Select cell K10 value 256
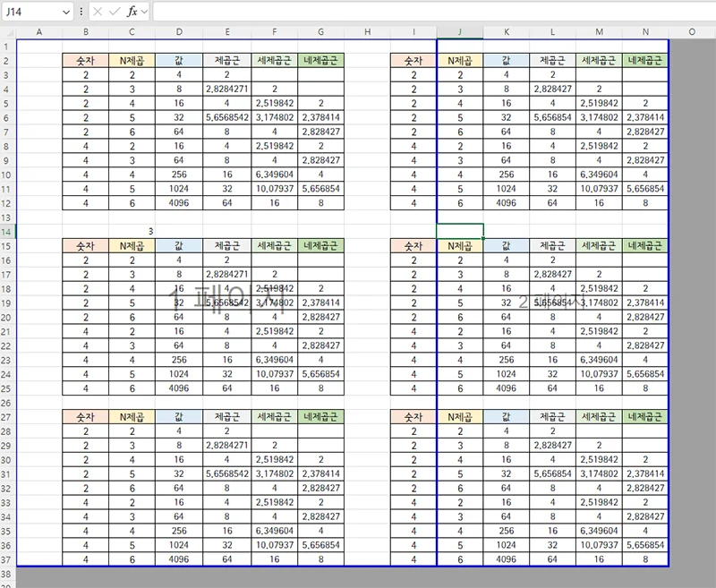The image size is (716, 588). click(x=507, y=175)
